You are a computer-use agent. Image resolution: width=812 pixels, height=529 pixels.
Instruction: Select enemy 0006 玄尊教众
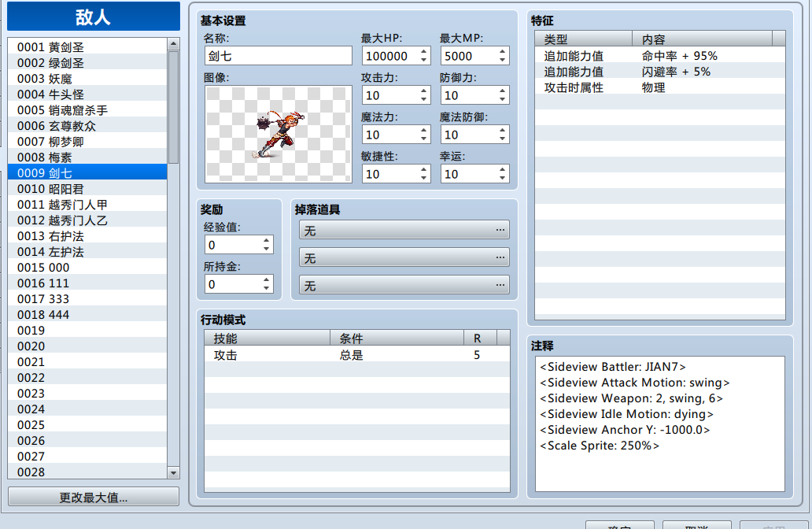87,126
